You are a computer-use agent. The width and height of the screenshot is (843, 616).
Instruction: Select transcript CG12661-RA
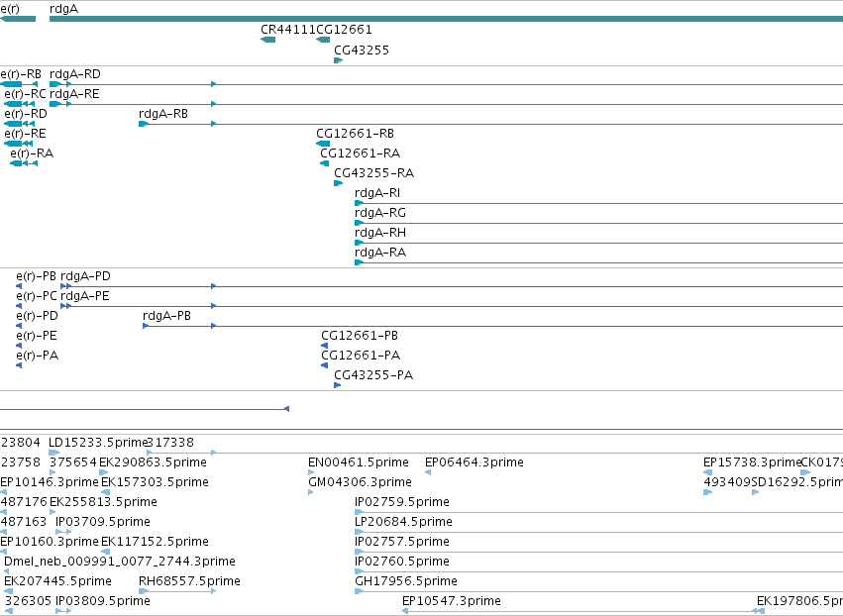point(360,154)
